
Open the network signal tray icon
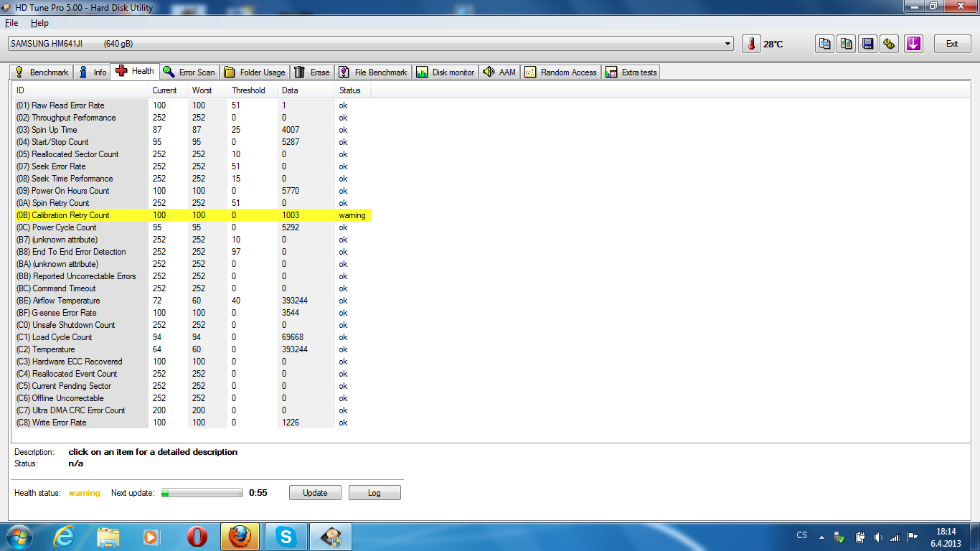895,537
